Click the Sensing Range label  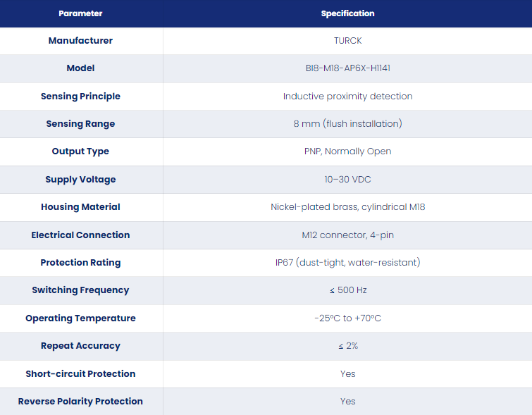pos(80,124)
